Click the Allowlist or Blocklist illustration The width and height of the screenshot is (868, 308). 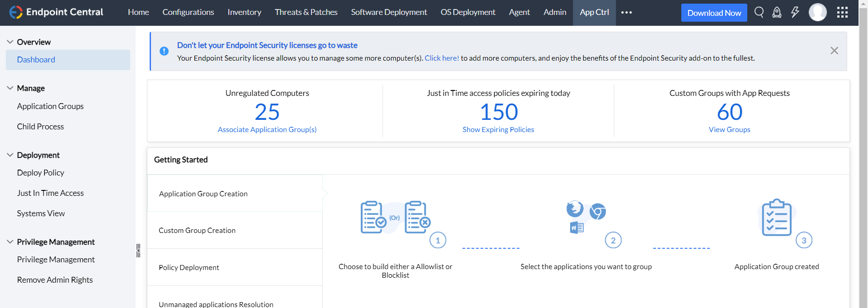396,217
